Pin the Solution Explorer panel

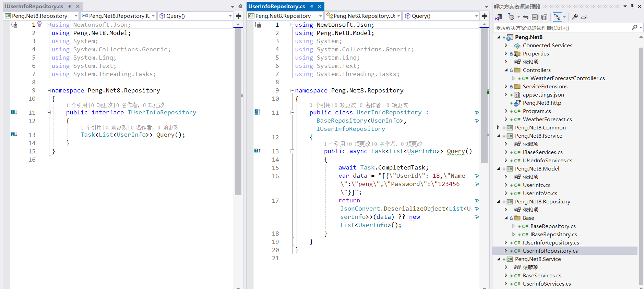click(x=632, y=6)
